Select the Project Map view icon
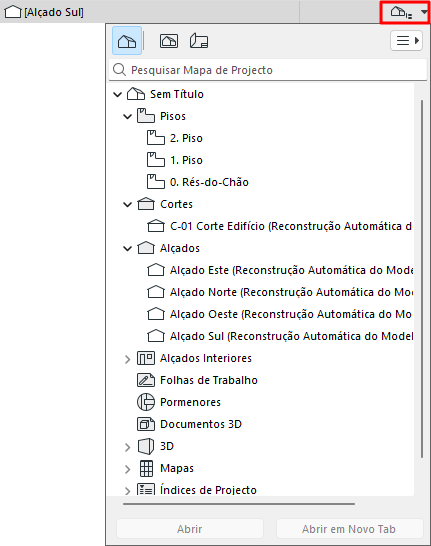 click(x=127, y=41)
